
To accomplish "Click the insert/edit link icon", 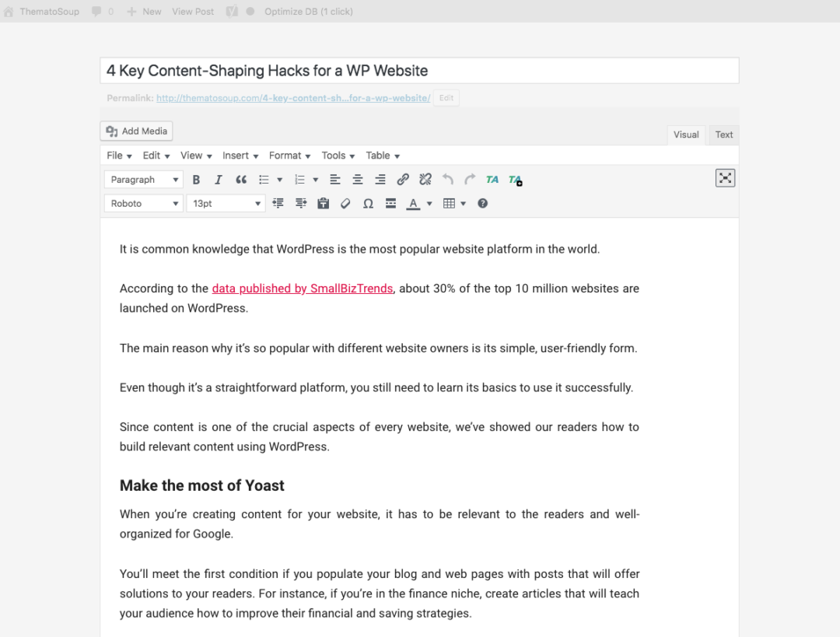I will (403, 180).
